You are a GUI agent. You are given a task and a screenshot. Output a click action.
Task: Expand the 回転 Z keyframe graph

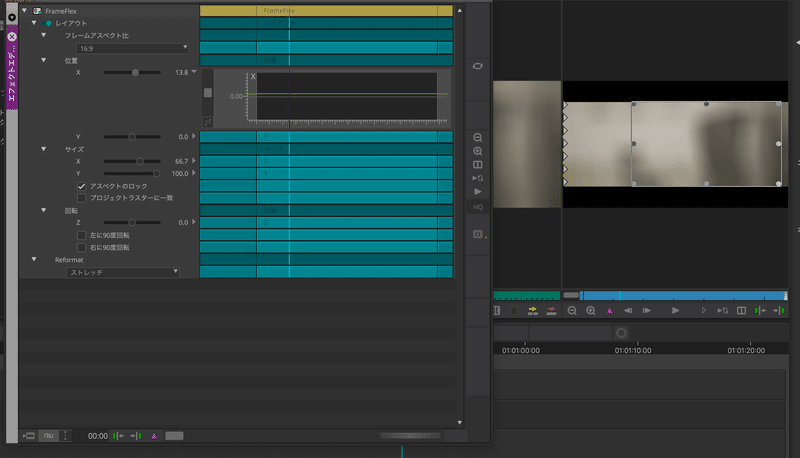tap(194, 222)
